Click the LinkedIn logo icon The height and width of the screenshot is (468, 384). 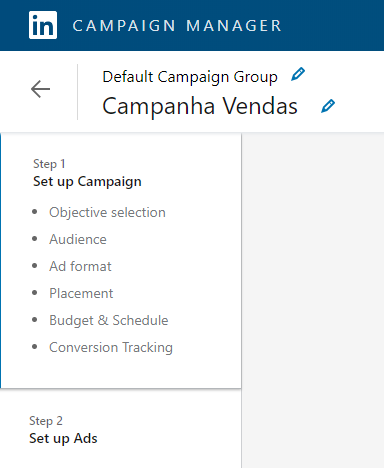pos(43,25)
